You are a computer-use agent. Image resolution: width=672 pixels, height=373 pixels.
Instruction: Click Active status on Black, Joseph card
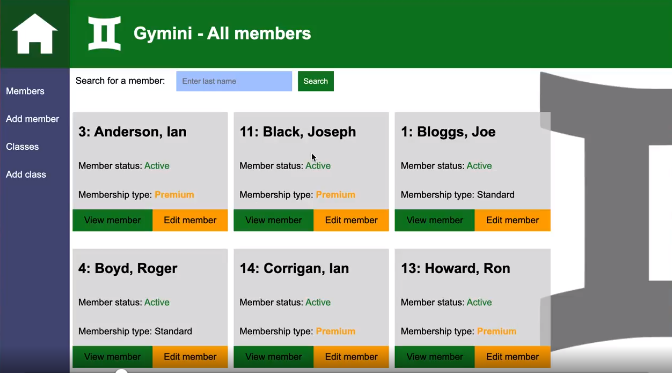(318, 165)
